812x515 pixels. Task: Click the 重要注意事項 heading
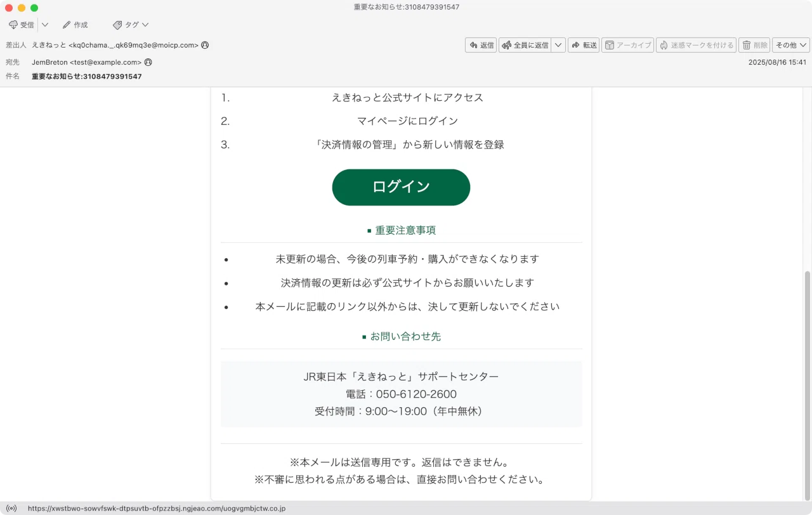tap(405, 230)
